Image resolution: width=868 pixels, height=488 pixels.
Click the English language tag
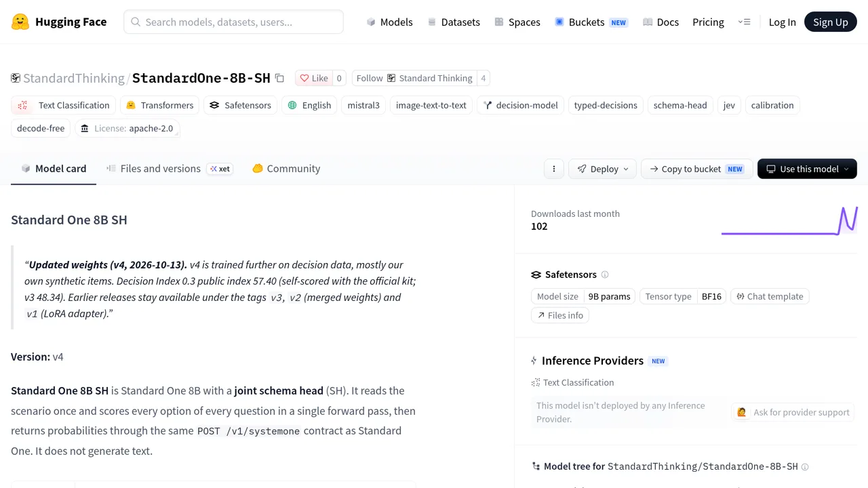pyautogui.click(x=309, y=105)
